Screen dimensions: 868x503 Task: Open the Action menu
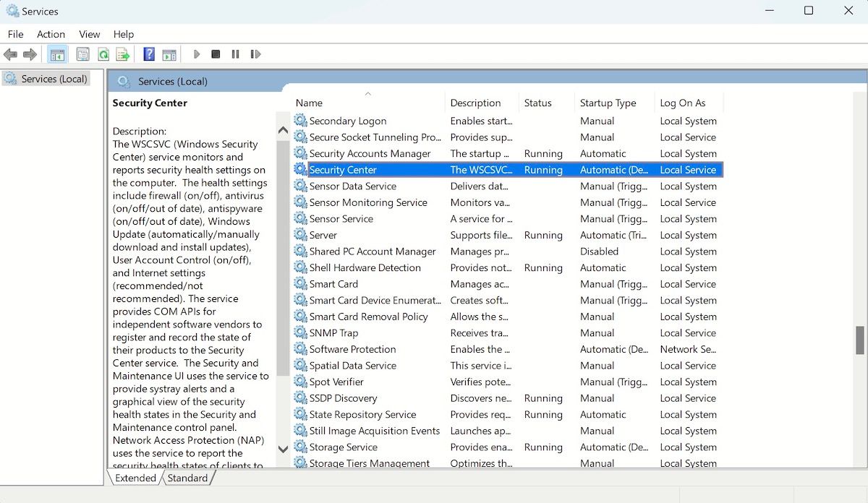51,34
